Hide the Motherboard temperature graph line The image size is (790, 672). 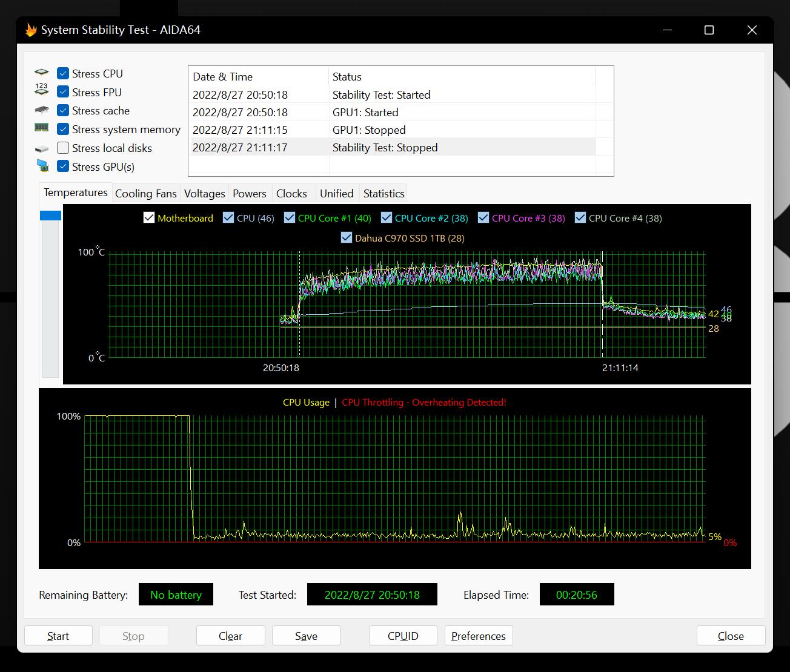point(149,218)
